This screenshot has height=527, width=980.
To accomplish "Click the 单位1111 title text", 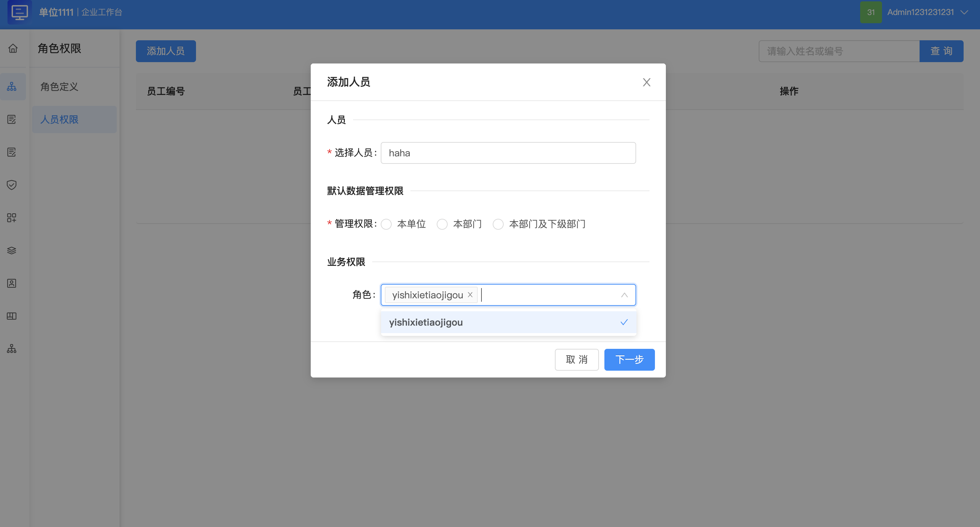I will click(56, 12).
